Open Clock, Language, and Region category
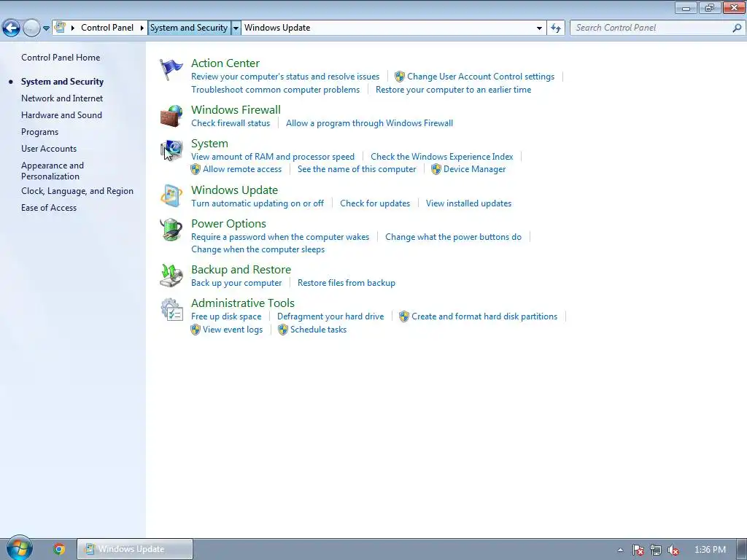The height and width of the screenshot is (560, 747). tap(77, 191)
